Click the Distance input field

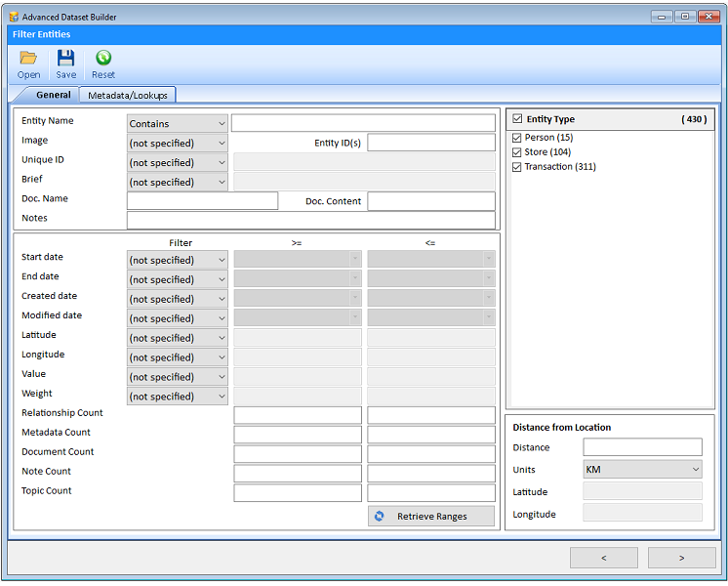point(642,447)
